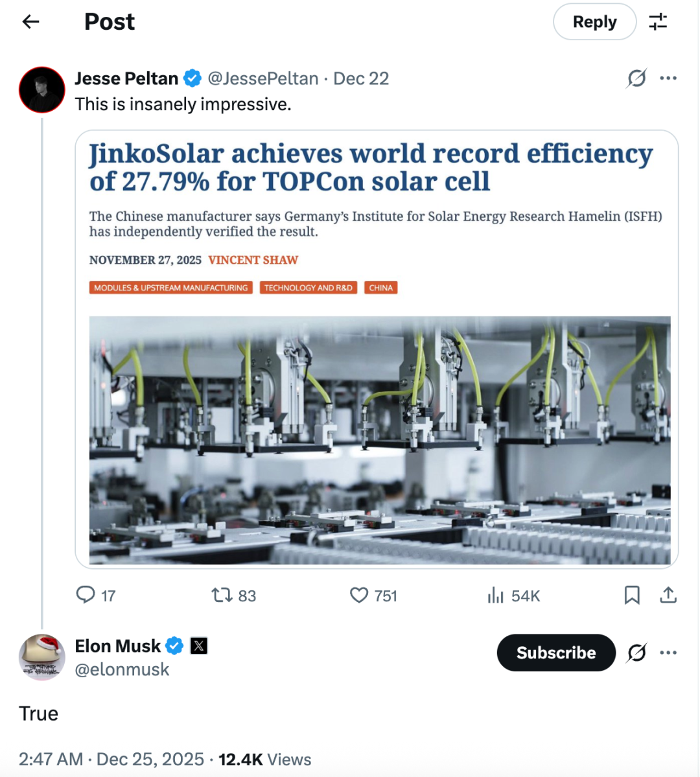View analytics showing 54K views
700x777 pixels.
click(496, 595)
